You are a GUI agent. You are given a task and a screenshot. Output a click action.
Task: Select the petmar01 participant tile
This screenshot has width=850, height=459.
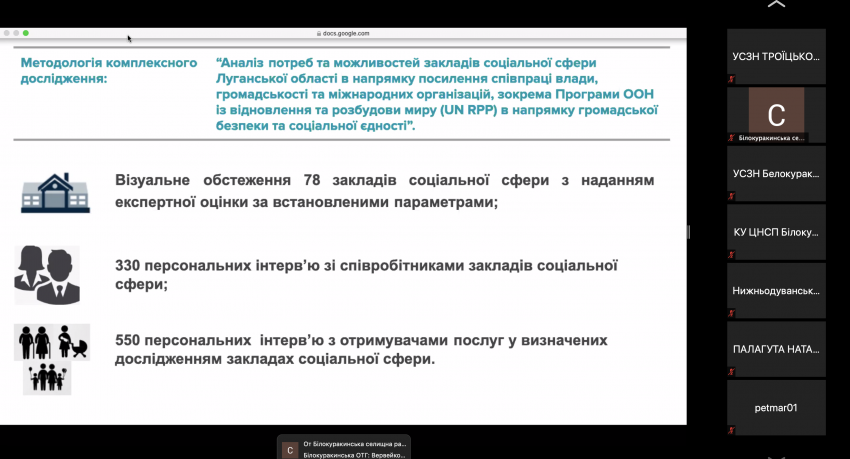(776, 408)
